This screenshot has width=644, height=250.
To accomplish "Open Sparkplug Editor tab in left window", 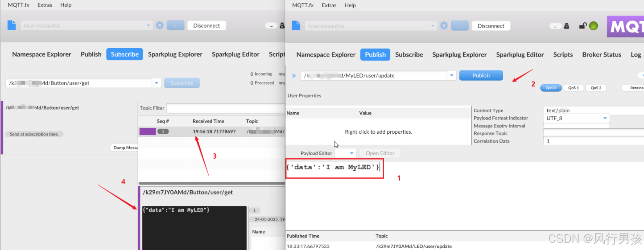I will (x=235, y=54).
